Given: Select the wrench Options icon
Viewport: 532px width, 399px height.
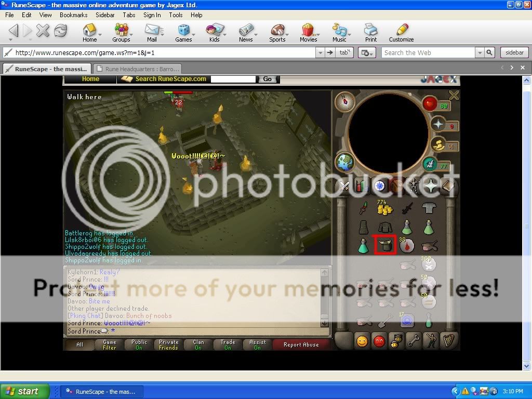Looking at the screenshot, I should point(413,341).
